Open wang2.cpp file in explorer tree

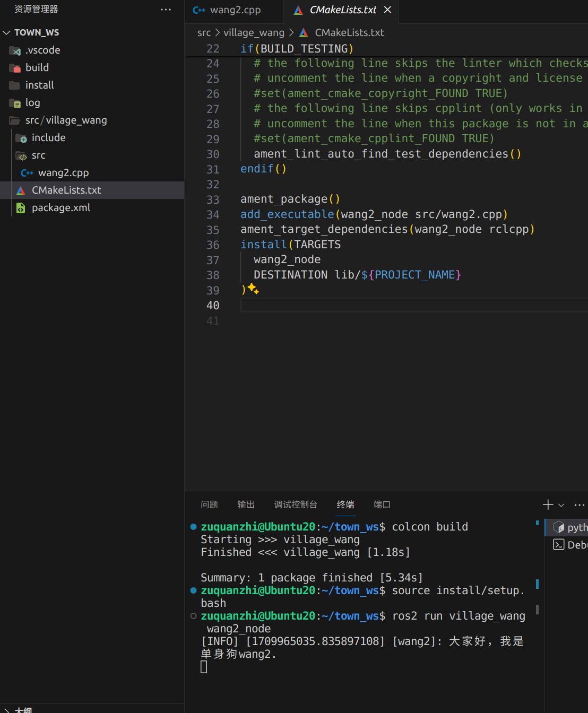63,173
